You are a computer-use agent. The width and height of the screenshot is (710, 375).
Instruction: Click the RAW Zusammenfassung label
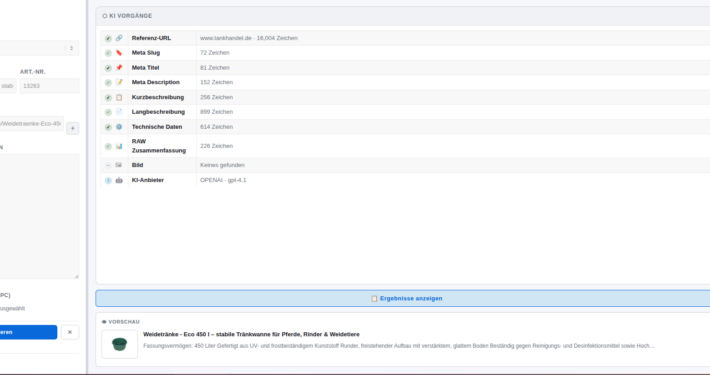pos(159,146)
